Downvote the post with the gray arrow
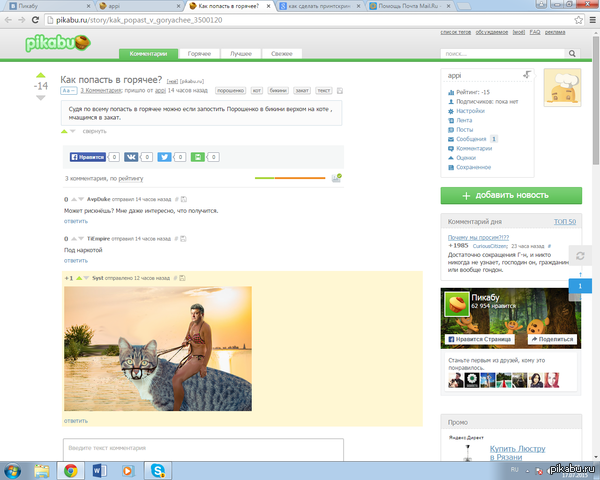The image size is (600, 480). pos(41,99)
